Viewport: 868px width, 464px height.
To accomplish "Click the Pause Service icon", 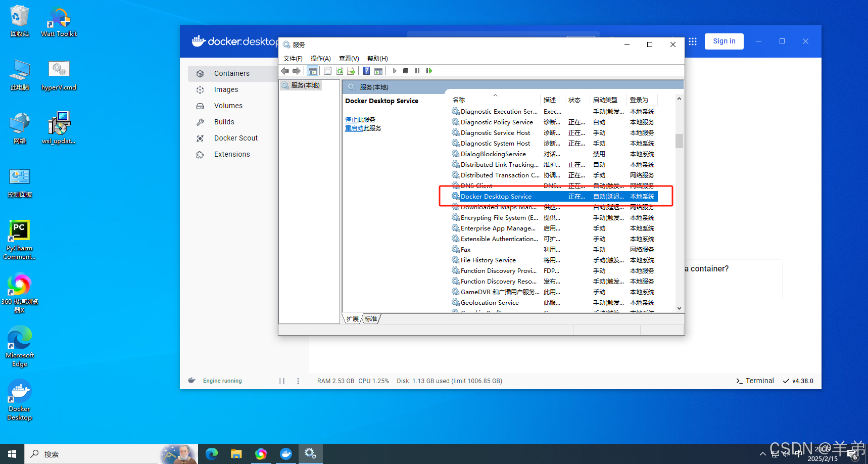I will click(417, 71).
